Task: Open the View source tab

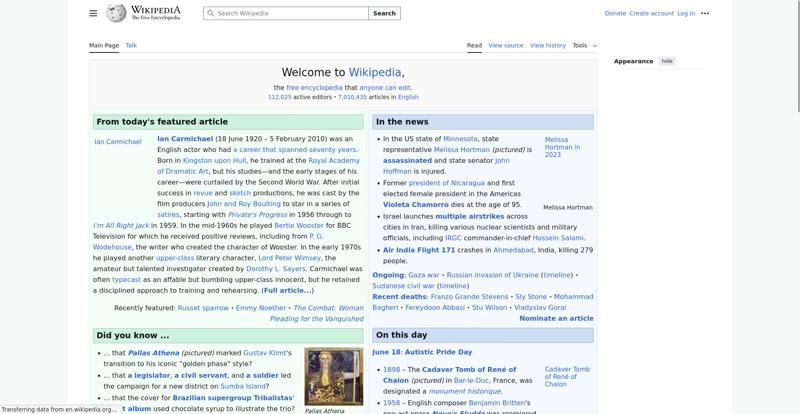Action: 506,45
